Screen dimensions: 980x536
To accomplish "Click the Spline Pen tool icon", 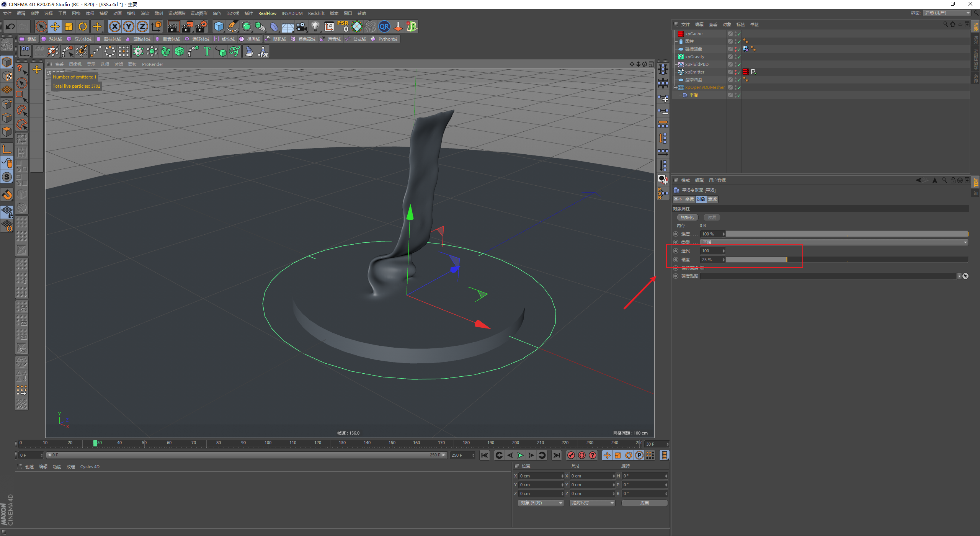I will click(x=233, y=26).
